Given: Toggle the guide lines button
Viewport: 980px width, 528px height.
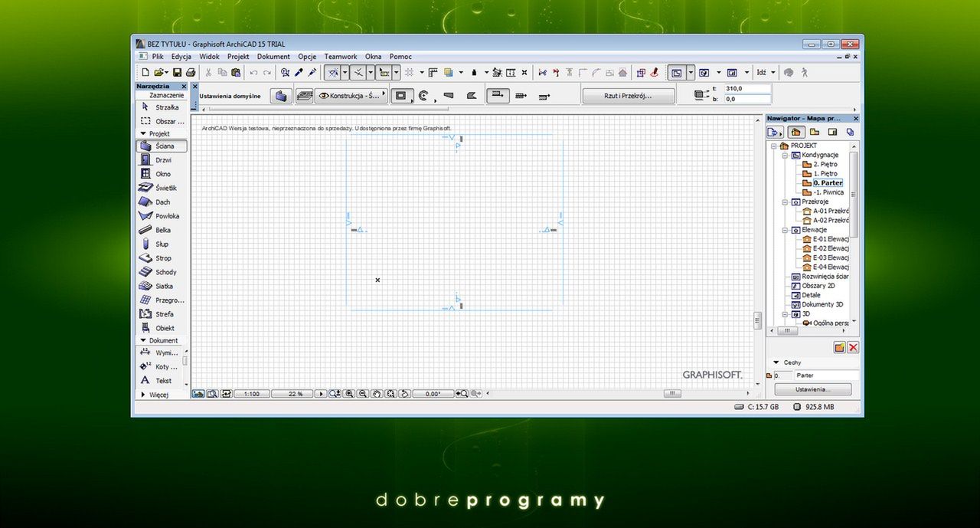Looking at the screenshot, I should (x=332, y=72).
